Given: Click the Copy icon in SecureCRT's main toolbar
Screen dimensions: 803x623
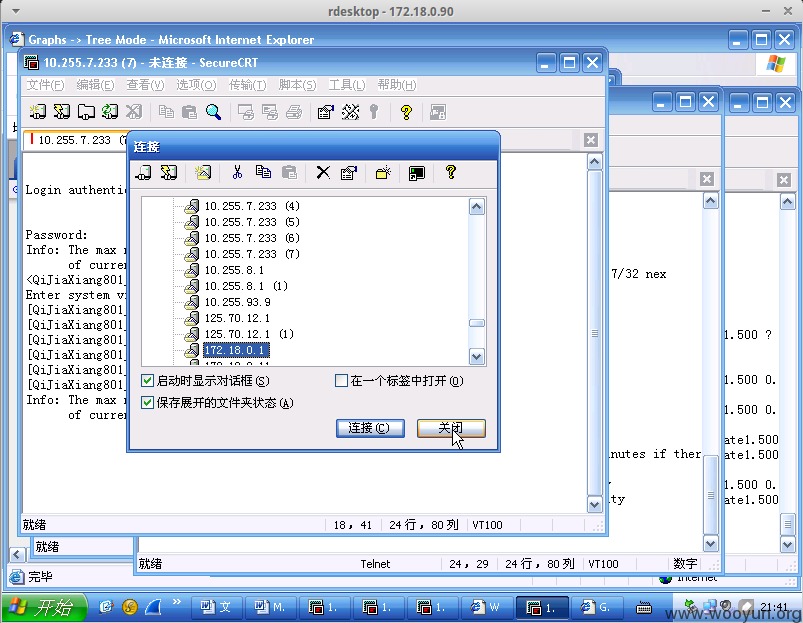Looking at the screenshot, I should click(166, 112).
